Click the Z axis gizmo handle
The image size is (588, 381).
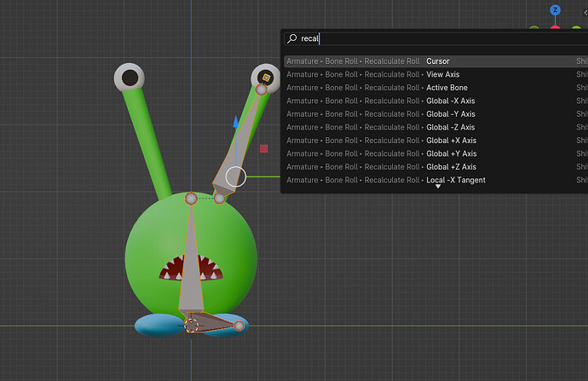click(x=555, y=10)
